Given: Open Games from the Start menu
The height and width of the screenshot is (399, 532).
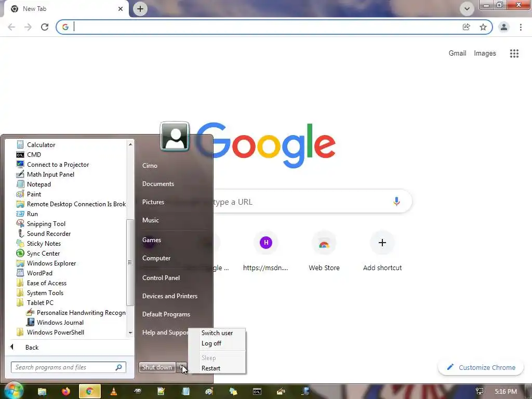Looking at the screenshot, I should coord(151,240).
